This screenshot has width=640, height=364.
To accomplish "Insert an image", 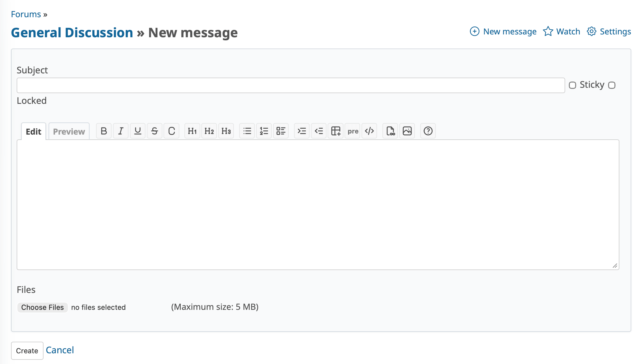I will [407, 131].
